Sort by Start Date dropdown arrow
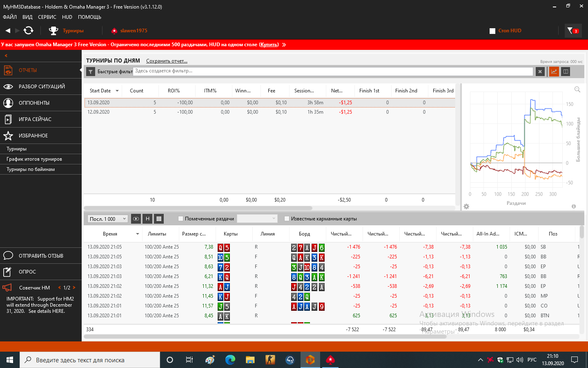This screenshot has height=368, width=588. (117, 91)
